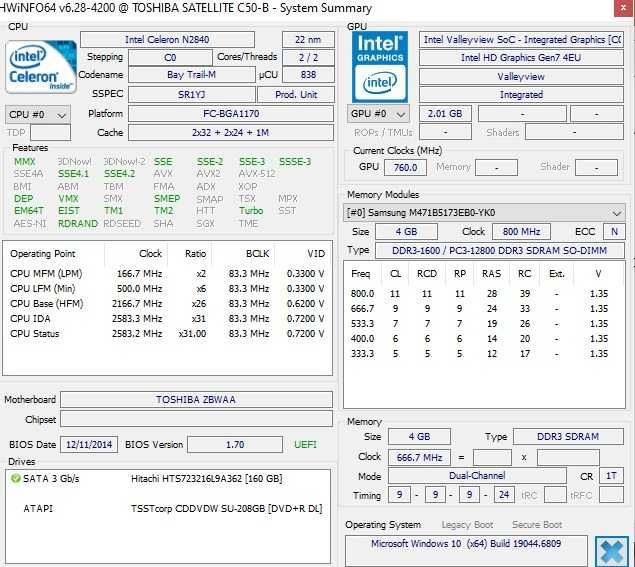The height and width of the screenshot is (567, 635).
Task: Click the 2.01 GB GPU memory field
Action: click(x=445, y=114)
